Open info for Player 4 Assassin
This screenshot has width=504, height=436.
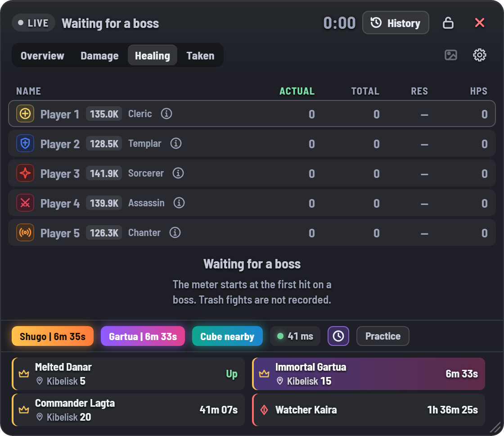click(179, 203)
